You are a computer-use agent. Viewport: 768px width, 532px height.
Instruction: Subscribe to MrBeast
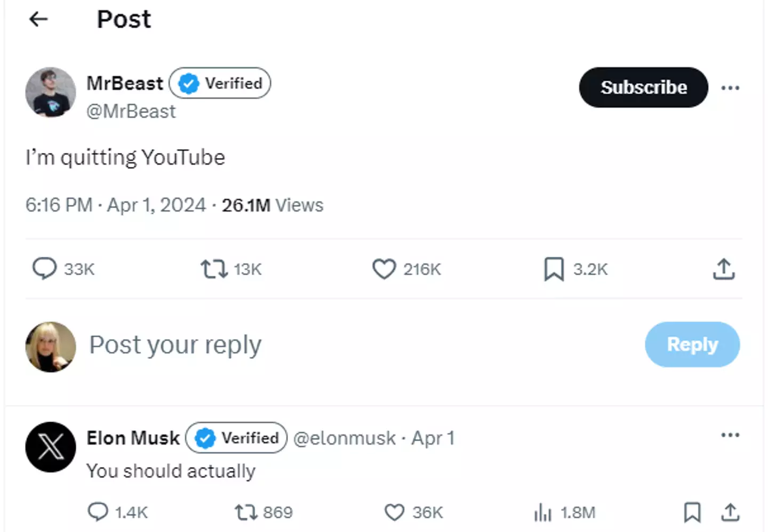point(643,87)
